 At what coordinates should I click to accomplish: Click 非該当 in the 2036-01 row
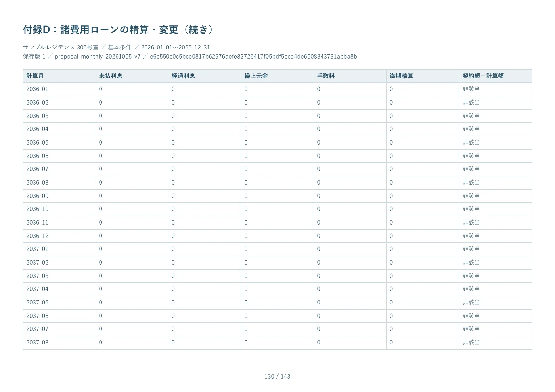click(471, 89)
